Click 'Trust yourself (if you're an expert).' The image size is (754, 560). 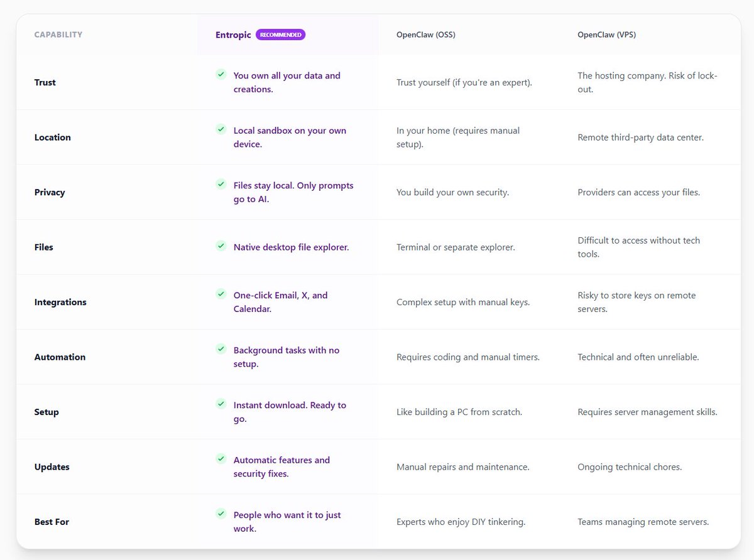pyautogui.click(x=464, y=82)
